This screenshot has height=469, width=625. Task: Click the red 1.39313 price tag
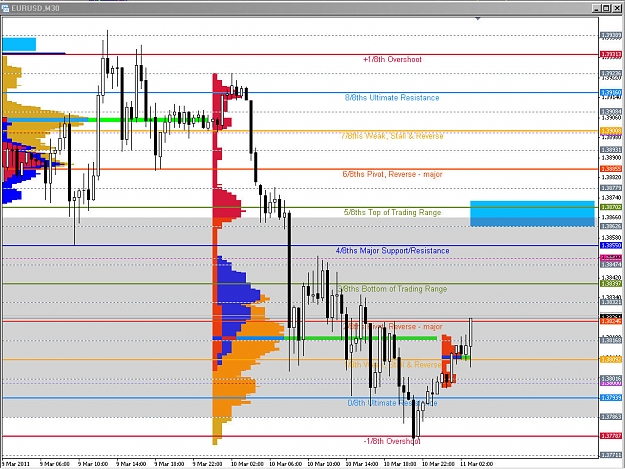coord(611,54)
